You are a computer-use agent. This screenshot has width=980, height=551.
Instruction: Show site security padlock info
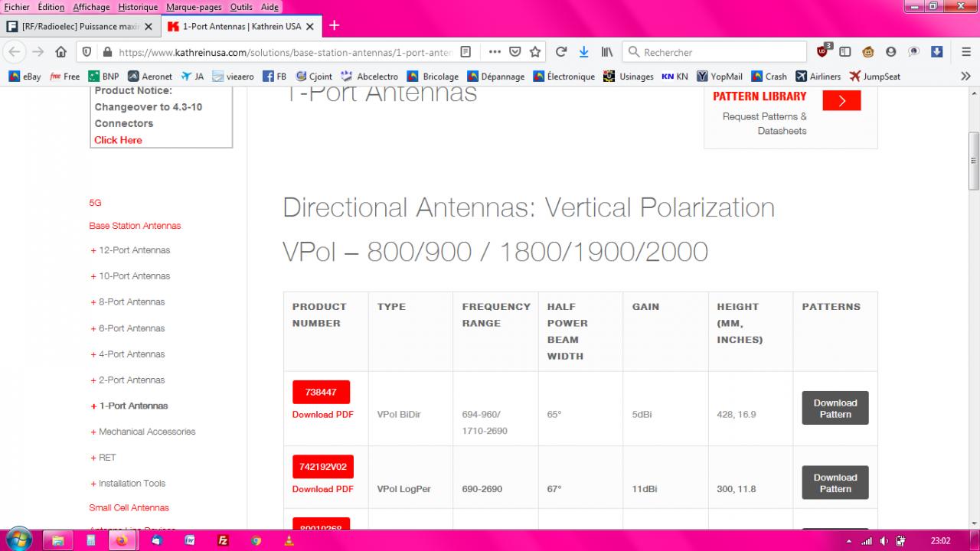click(107, 52)
